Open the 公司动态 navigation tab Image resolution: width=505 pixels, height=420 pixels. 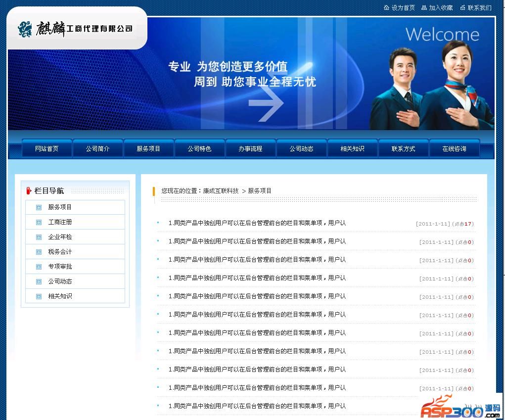301,148
